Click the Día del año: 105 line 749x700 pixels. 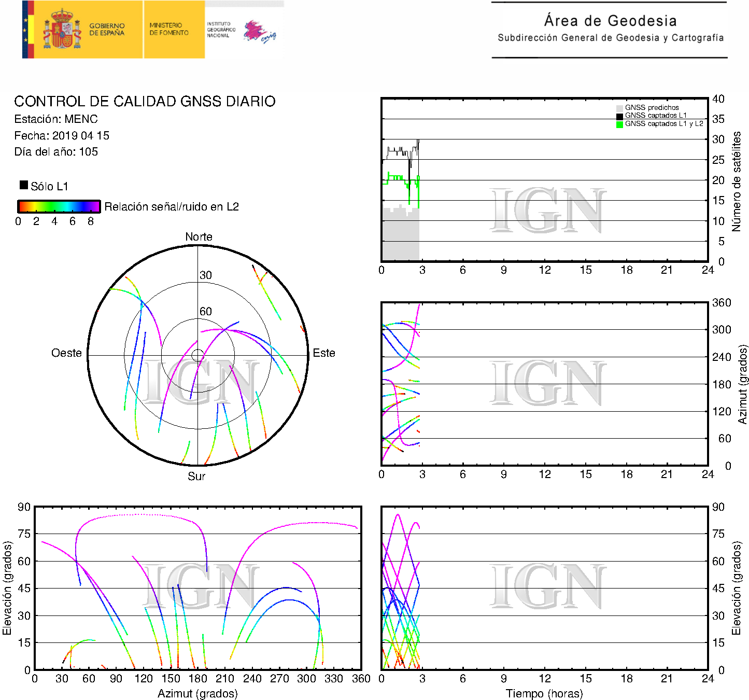56,152
